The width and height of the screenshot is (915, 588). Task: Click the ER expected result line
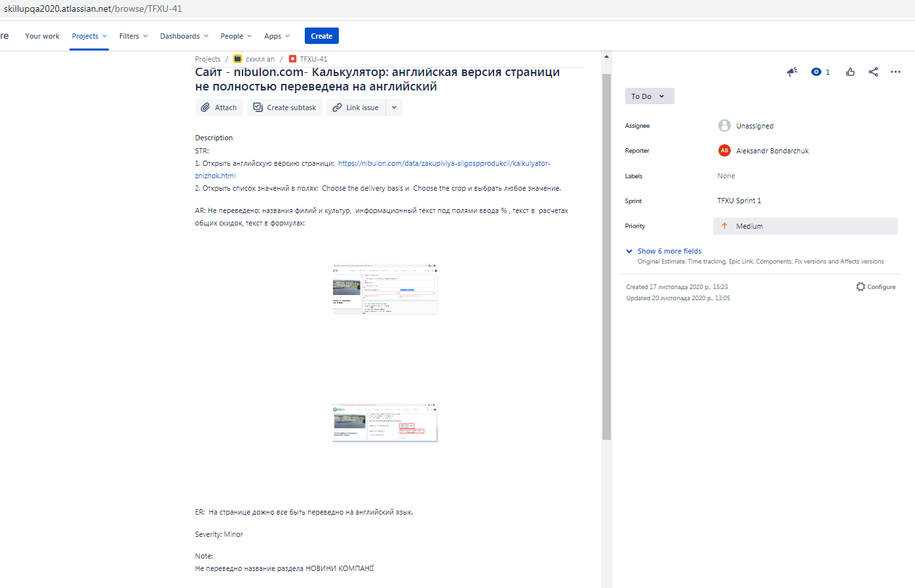click(304, 512)
